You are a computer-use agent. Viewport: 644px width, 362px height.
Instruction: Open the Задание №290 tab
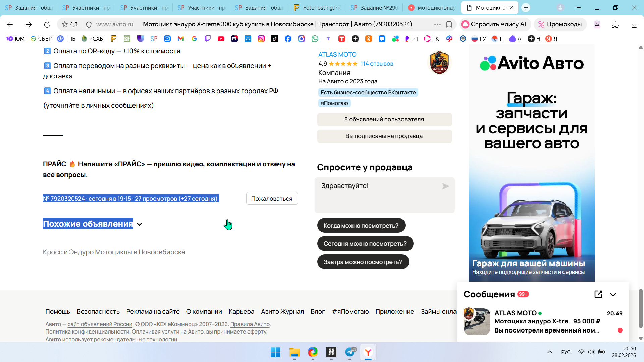(x=374, y=7)
